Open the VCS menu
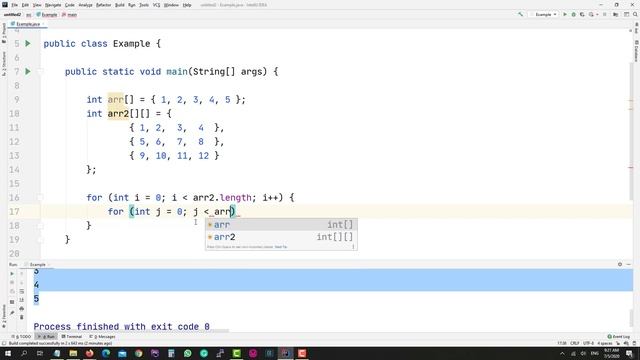Viewport: 640px width, 360px height. (x=156, y=5)
